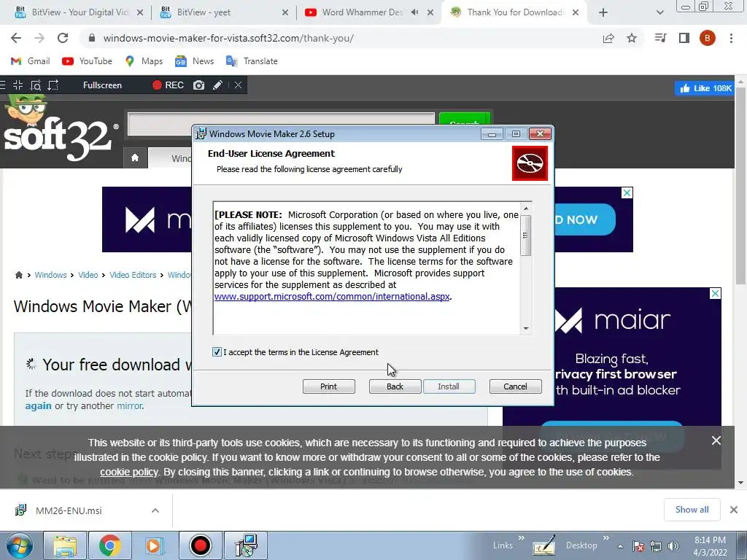This screenshot has height=560, width=747.
Task: Click the volume icon in system tray
Action: click(673, 546)
